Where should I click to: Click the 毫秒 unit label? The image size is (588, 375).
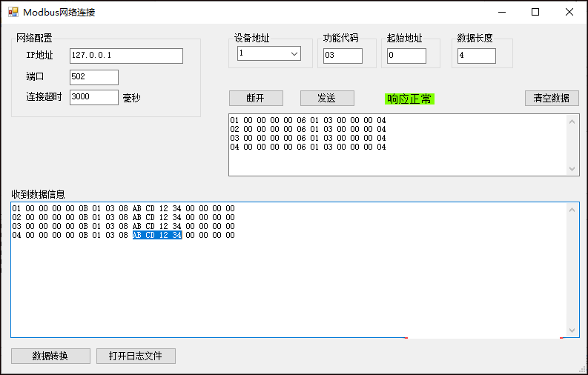click(132, 99)
